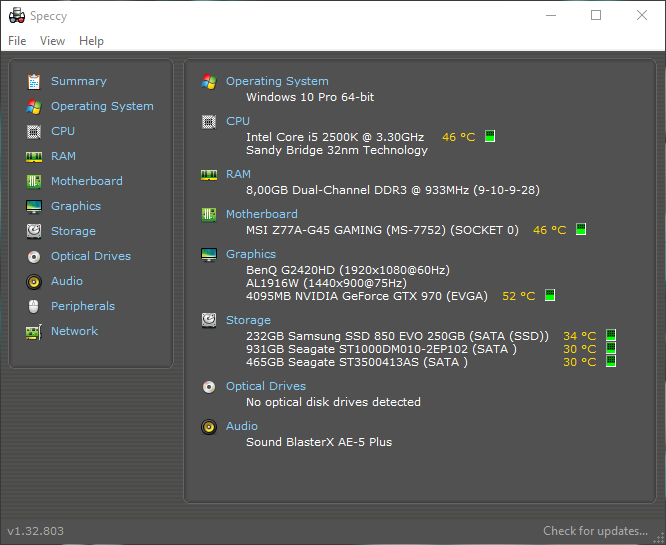
Task: Open the File menu
Action: tap(17, 41)
